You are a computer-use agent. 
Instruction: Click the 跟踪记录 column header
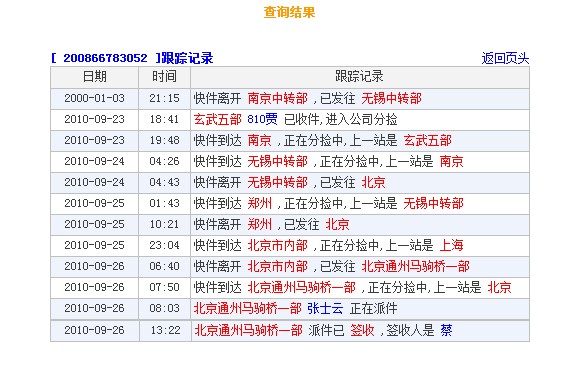point(359,76)
